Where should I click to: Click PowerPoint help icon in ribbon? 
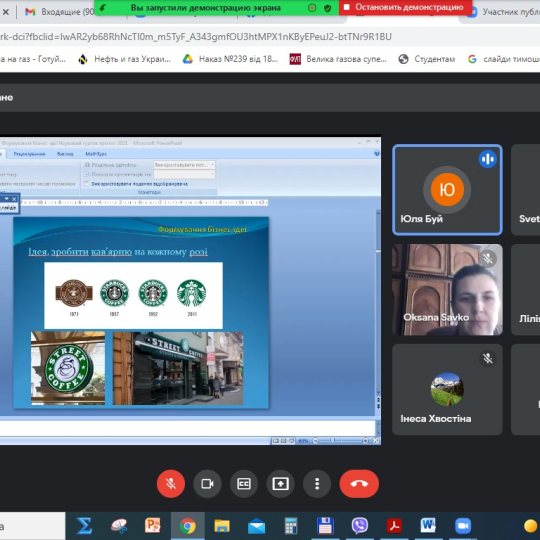click(x=376, y=154)
